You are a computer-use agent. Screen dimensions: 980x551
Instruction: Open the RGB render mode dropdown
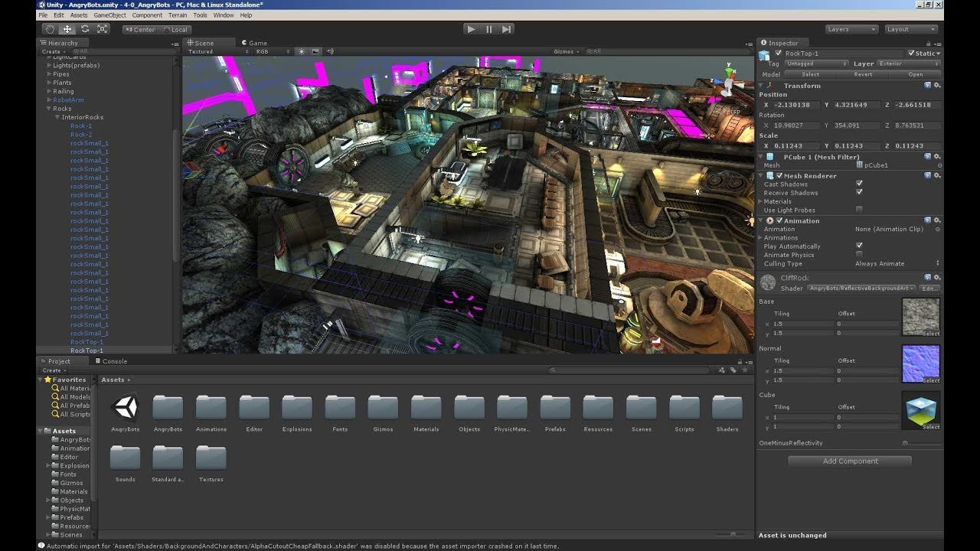pyautogui.click(x=273, y=51)
